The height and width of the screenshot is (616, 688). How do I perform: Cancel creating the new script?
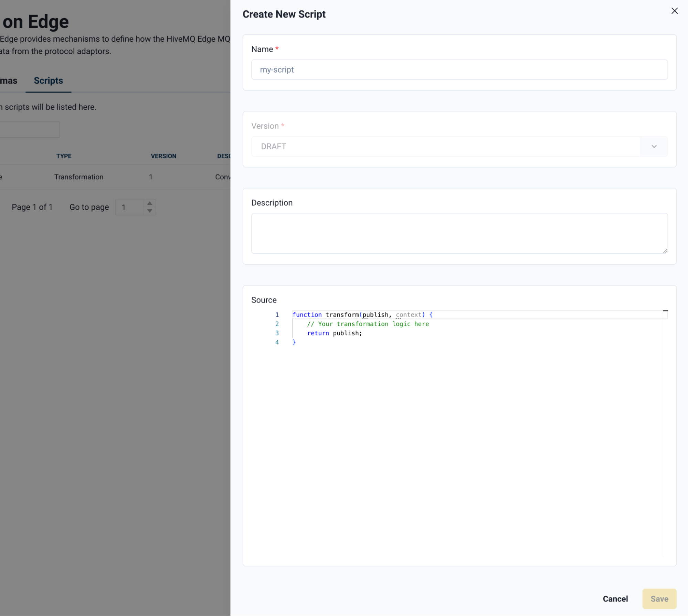click(x=615, y=599)
